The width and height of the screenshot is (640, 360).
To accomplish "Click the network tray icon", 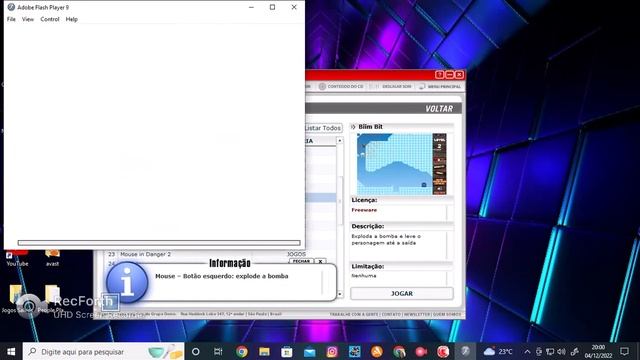I will click(550, 351).
